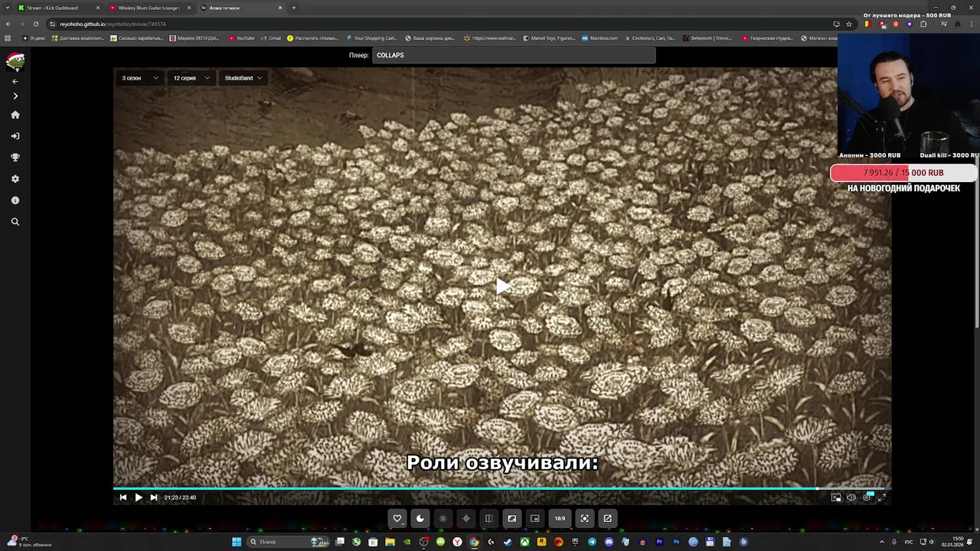This screenshot has height=551, width=980.
Task: Open the Your Shopping Cart bookmark
Action: pyautogui.click(x=371, y=38)
